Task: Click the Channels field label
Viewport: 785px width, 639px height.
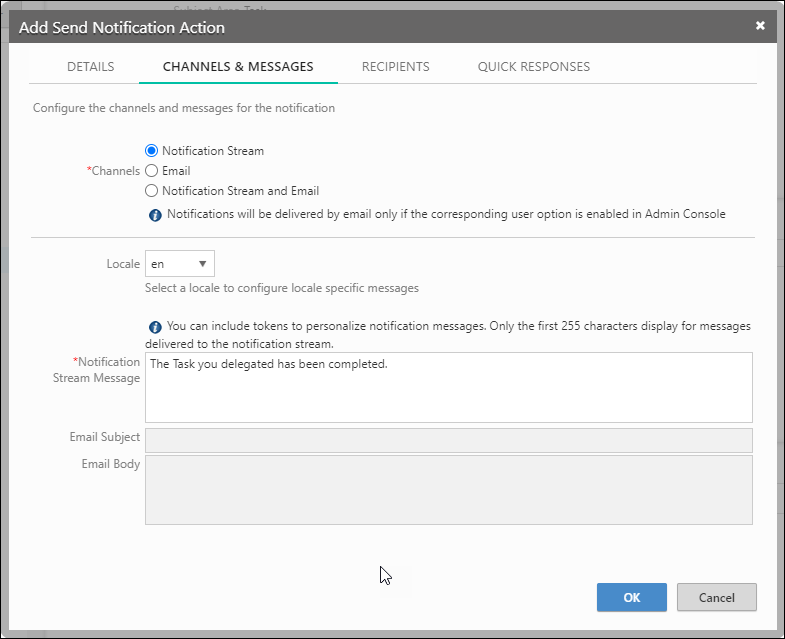Action: coord(115,171)
